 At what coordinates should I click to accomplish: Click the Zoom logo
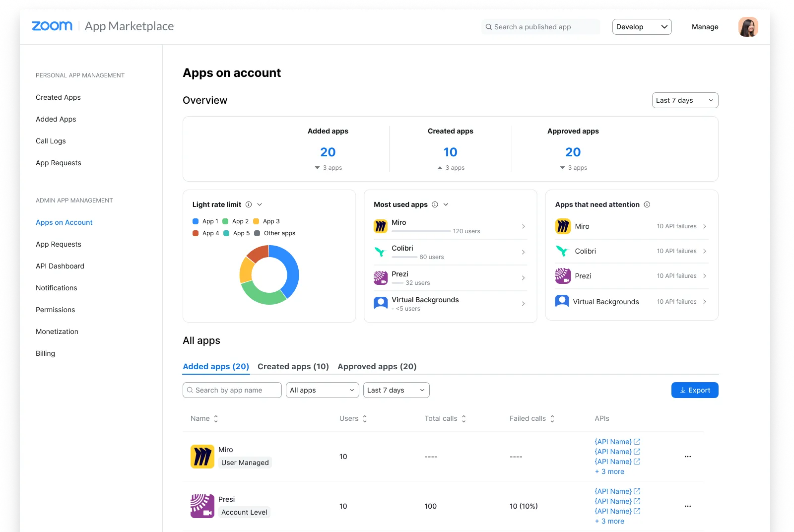[x=52, y=26]
